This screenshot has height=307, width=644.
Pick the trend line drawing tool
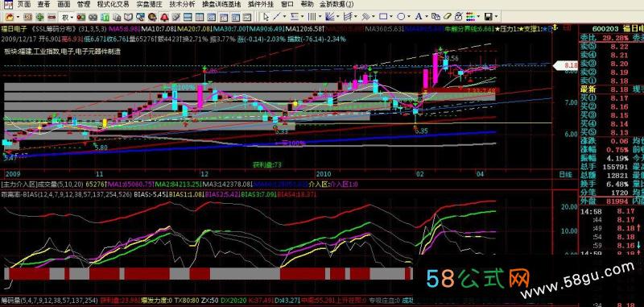(x=276, y=17)
